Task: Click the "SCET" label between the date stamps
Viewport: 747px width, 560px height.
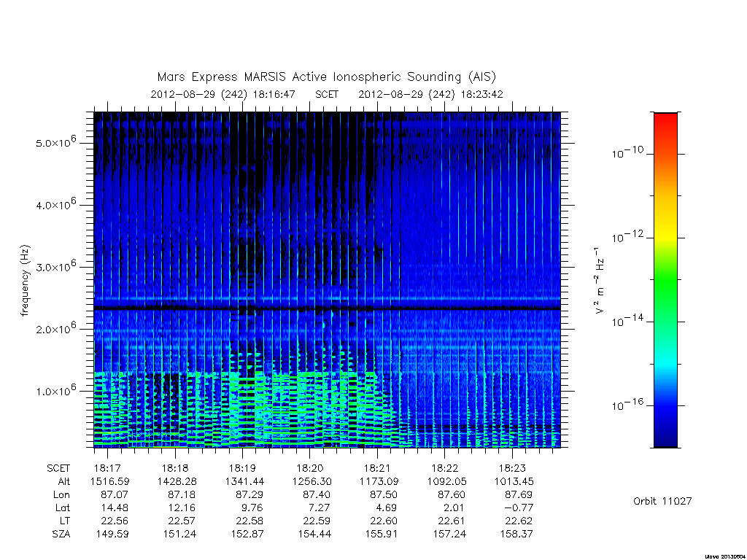Action: 327,94
